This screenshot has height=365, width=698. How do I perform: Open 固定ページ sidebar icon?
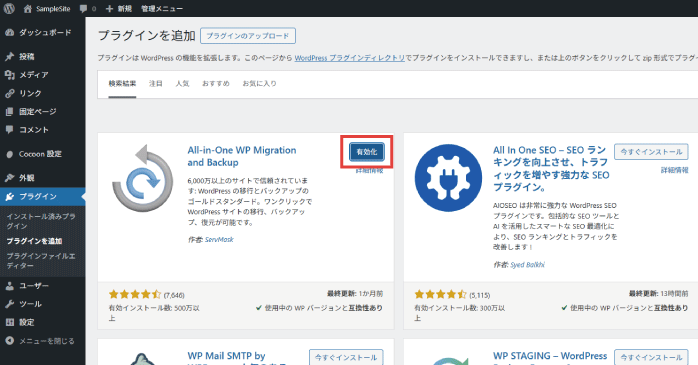point(9,112)
